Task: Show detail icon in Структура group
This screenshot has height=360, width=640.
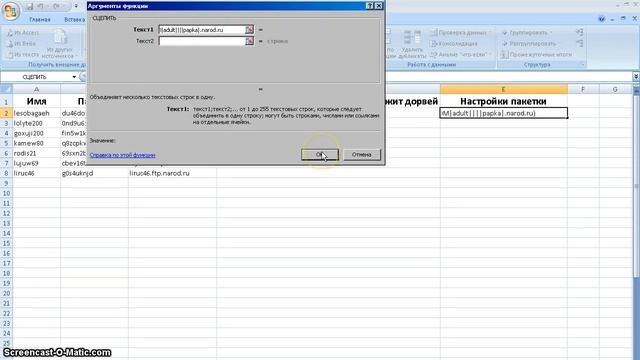Action: pos(580,32)
